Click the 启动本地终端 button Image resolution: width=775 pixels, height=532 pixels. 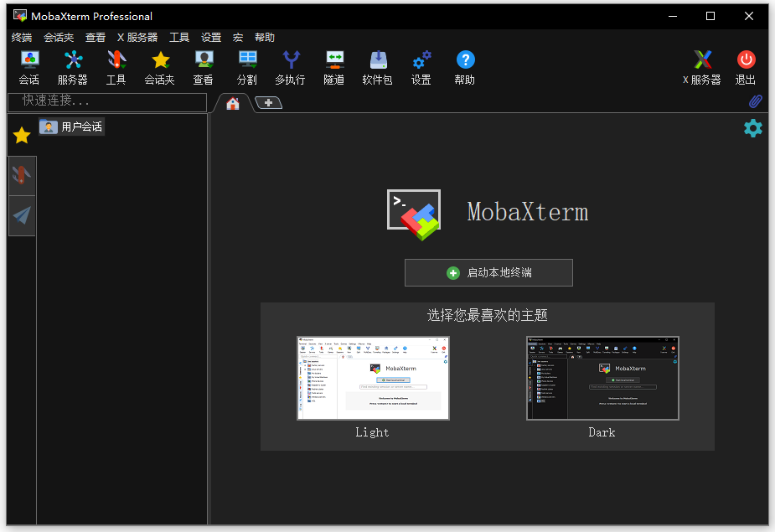[x=488, y=272]
